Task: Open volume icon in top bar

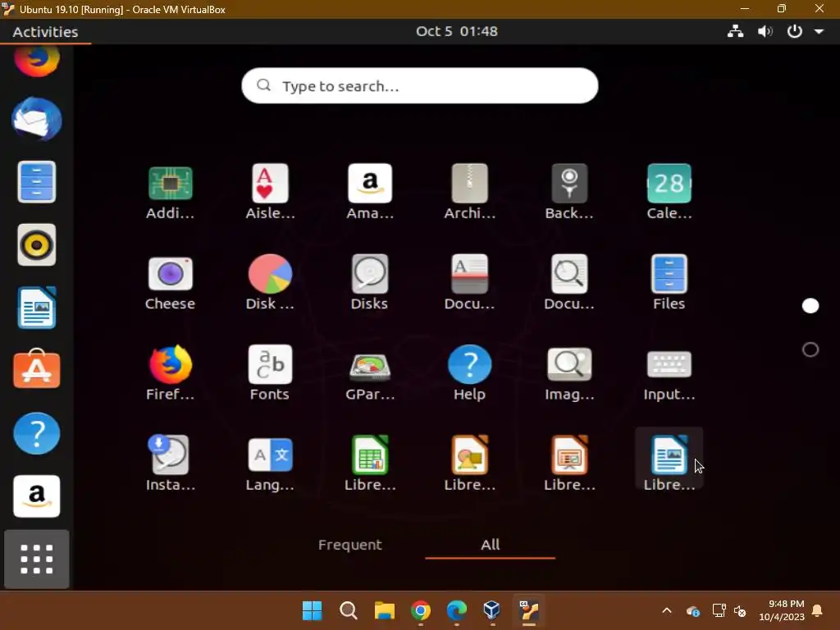Action: [765, 32]
